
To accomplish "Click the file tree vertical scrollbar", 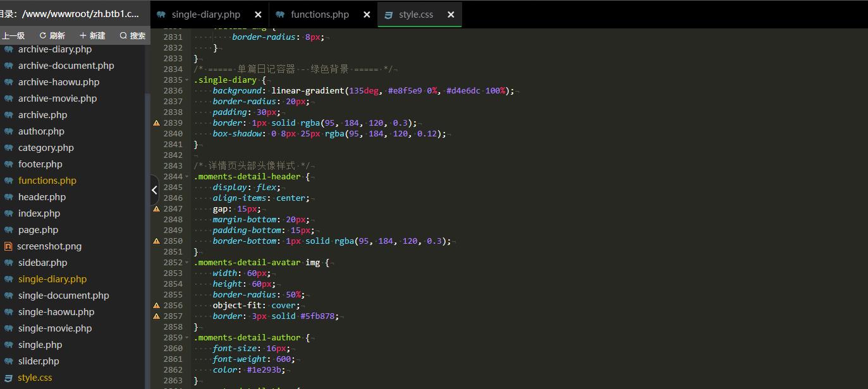I will pos(147,240).
